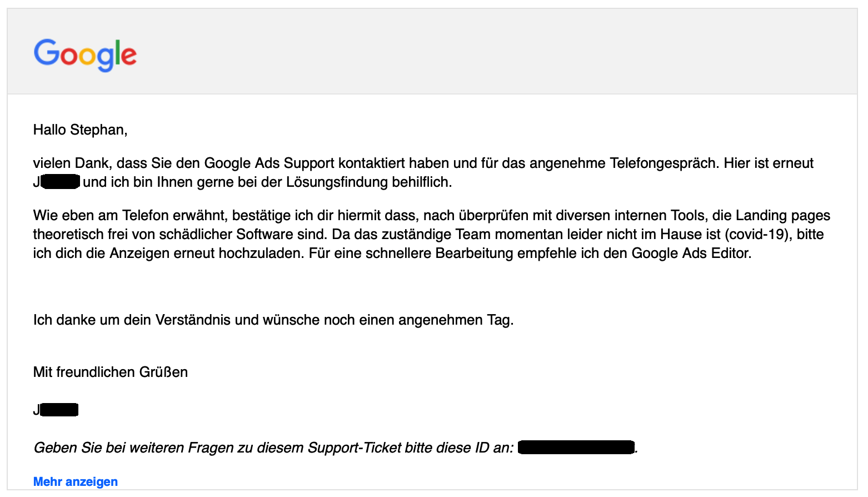
Task: Click the italic word 'Support-Ticket'
Action: point(355,448)
